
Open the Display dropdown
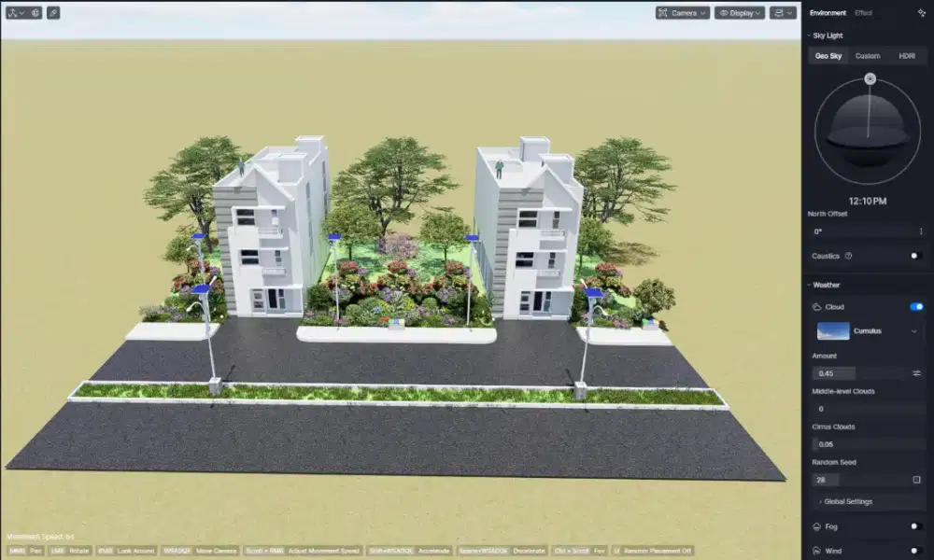[x=739, y=13]
